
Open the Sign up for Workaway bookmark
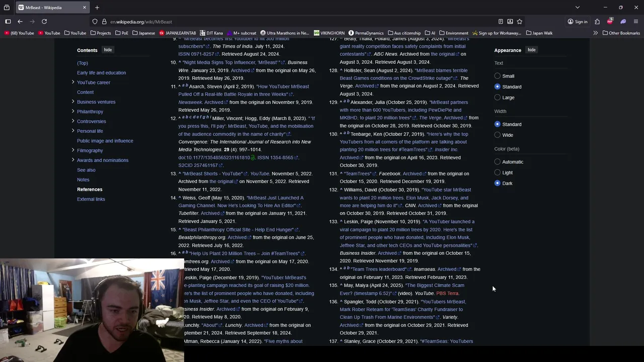point(496,33)
